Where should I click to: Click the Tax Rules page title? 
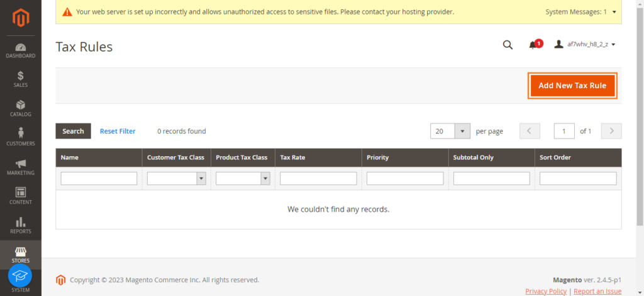tap(84, 47)
